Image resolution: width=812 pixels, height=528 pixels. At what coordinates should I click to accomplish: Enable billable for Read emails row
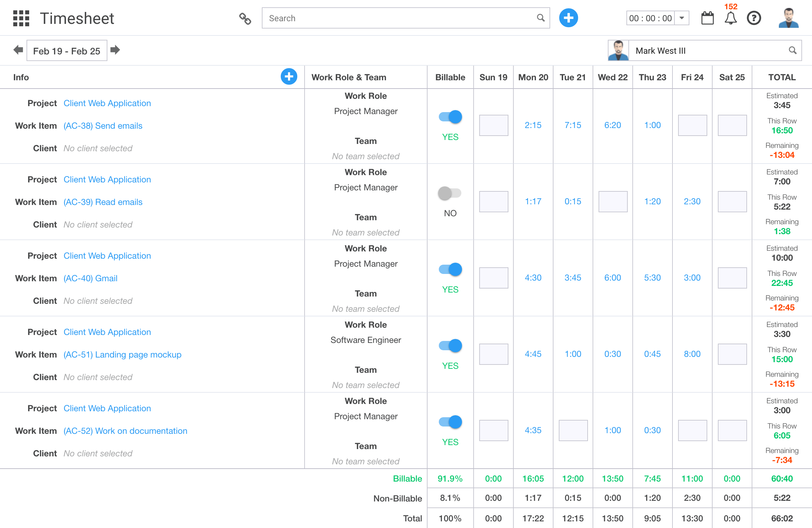pyautogui.click(x=450, y=193)
